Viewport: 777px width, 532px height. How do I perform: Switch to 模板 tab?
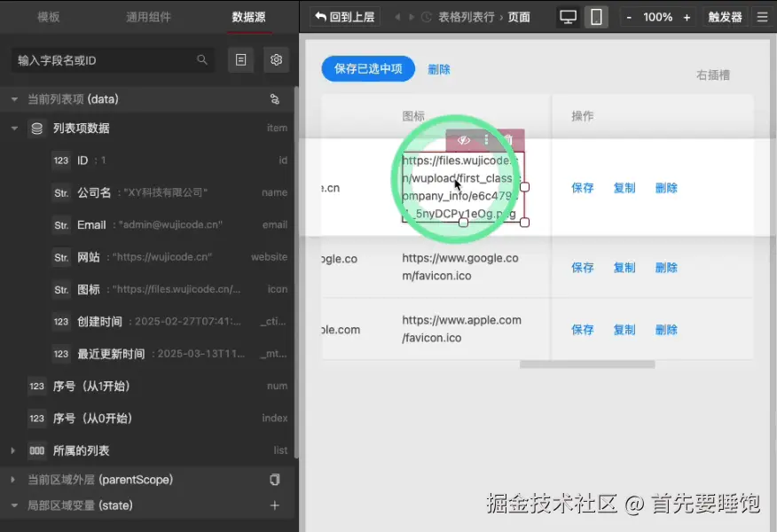[49, 17]
